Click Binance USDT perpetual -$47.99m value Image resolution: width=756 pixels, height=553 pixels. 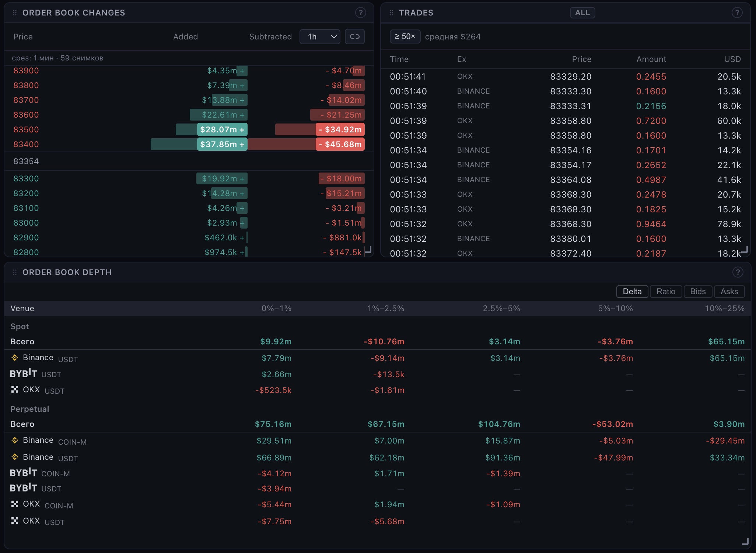(x=613, y=458)
